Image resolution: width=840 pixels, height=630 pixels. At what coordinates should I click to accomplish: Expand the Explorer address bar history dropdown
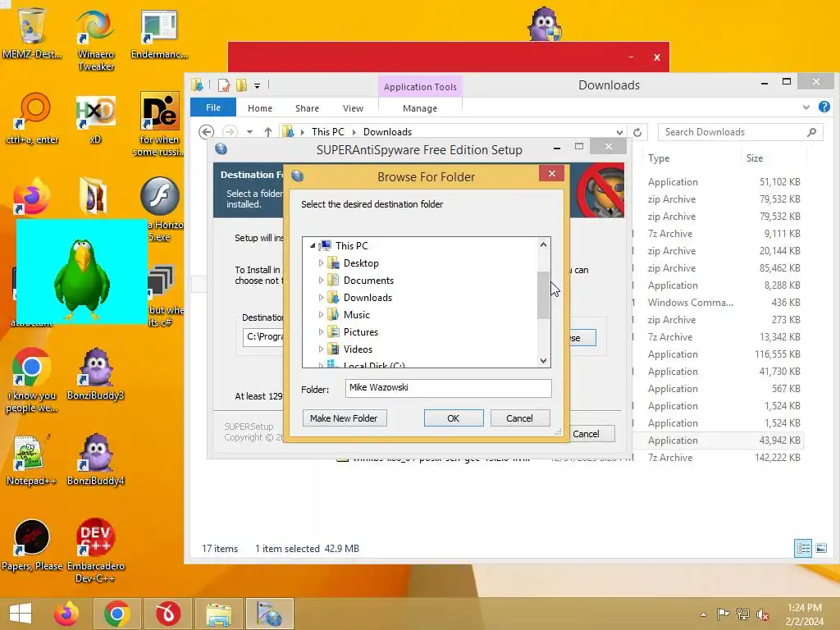click(x=619, y=132)
